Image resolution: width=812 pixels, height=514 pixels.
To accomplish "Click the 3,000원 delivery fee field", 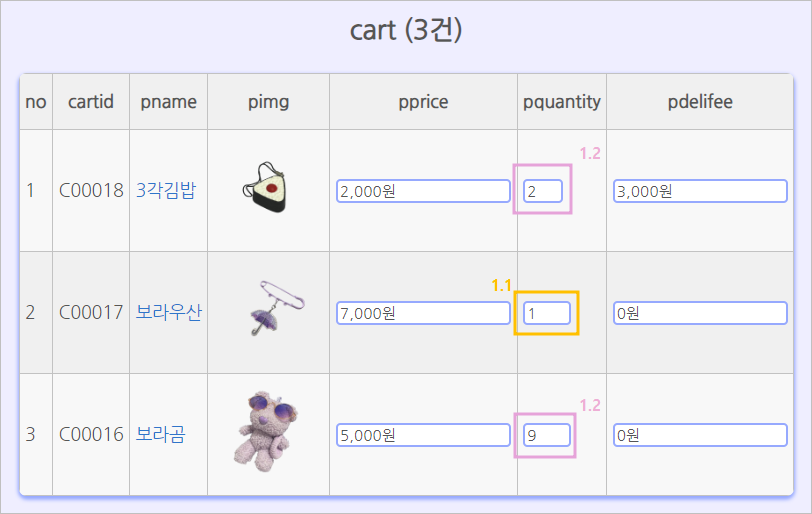I will point(700,191).
